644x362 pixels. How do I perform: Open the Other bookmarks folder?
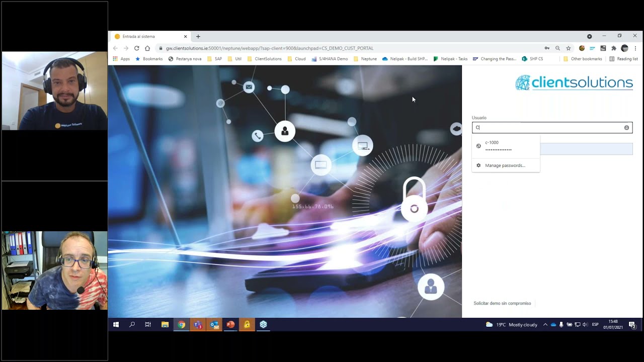583,59
